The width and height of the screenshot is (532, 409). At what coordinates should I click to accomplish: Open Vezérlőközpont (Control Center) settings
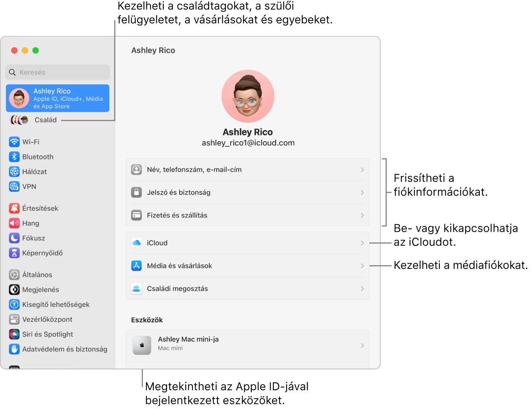click(x=14, y=319)
